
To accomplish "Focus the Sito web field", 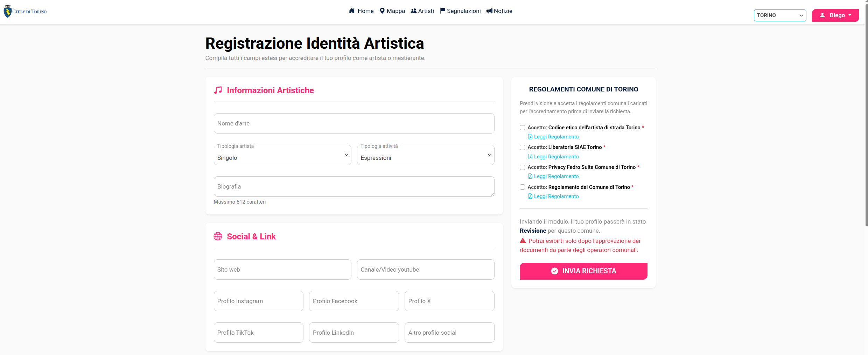I will [282, 269].
